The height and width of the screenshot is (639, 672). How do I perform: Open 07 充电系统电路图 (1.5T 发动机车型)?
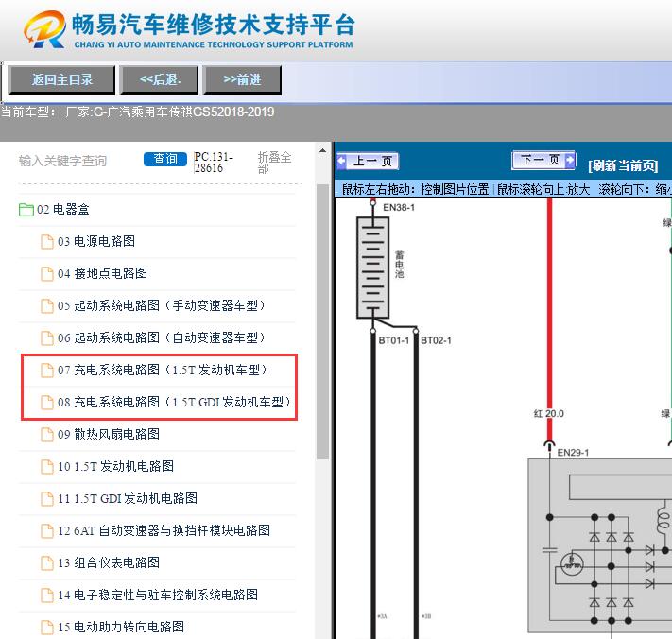pos(163,370)
